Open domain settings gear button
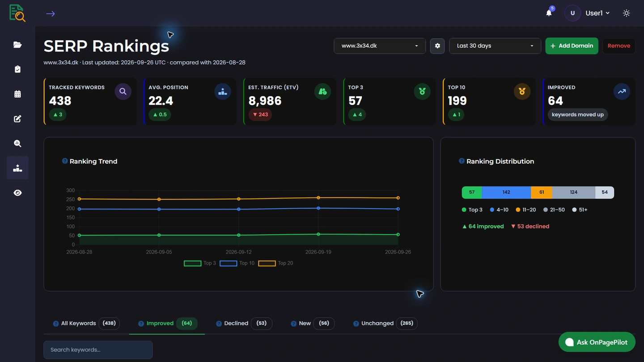Image resolution: width=644 pixels, height=362 pixels. pos(437,46)
